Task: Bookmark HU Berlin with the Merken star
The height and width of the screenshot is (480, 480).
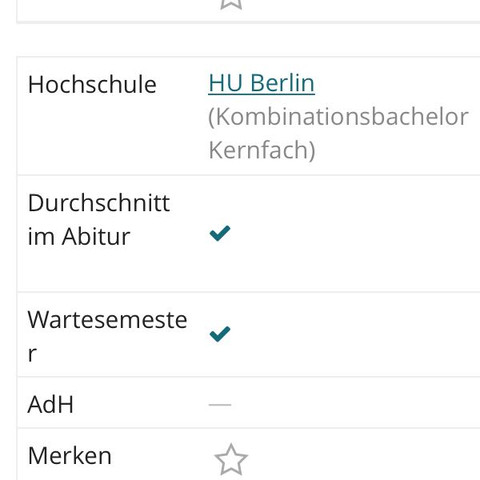Action: (231, 460)
